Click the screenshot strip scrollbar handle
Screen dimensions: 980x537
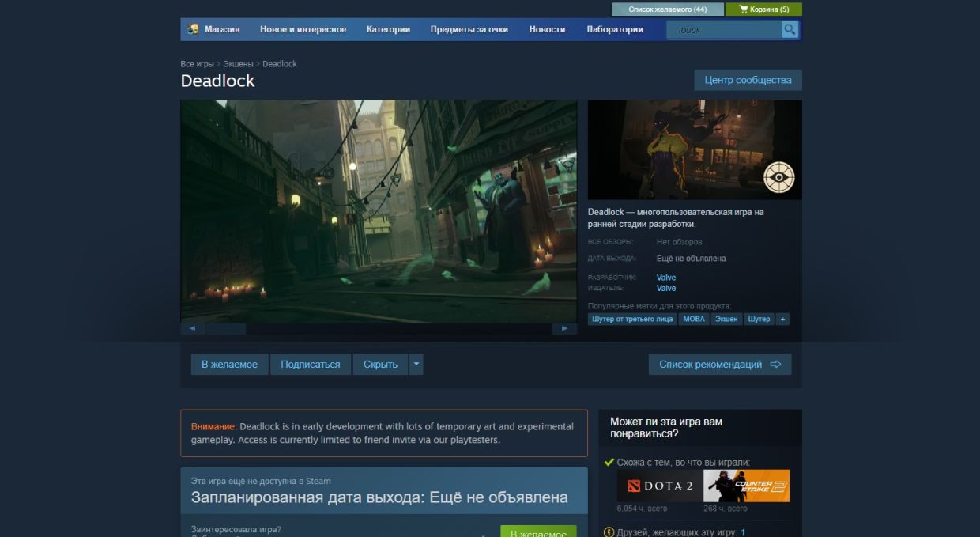tap(225, 328)
